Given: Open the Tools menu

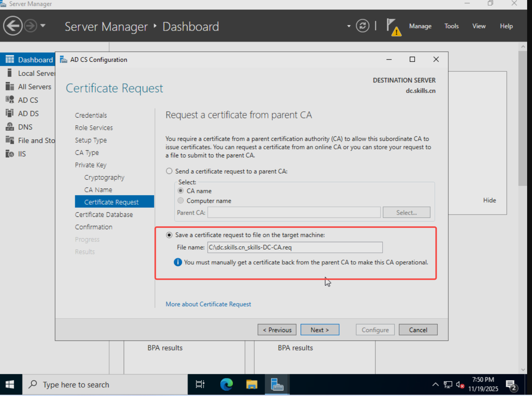Looking at the screenshot, I should [451, 26].
